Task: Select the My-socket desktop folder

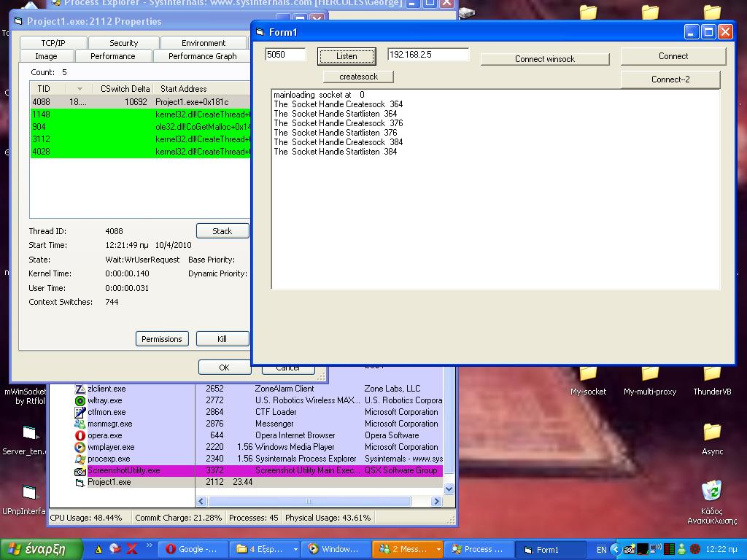Action: 589,381
